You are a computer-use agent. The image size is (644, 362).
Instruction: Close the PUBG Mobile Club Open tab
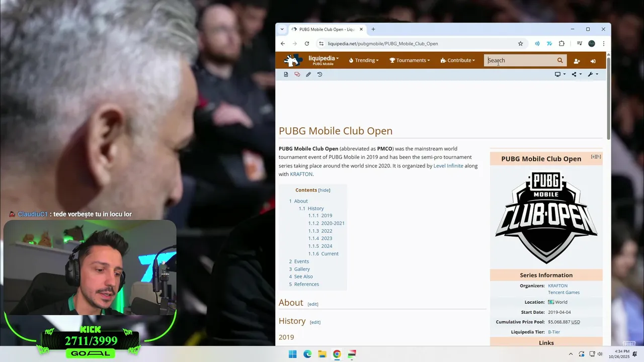tap(361, 29)
